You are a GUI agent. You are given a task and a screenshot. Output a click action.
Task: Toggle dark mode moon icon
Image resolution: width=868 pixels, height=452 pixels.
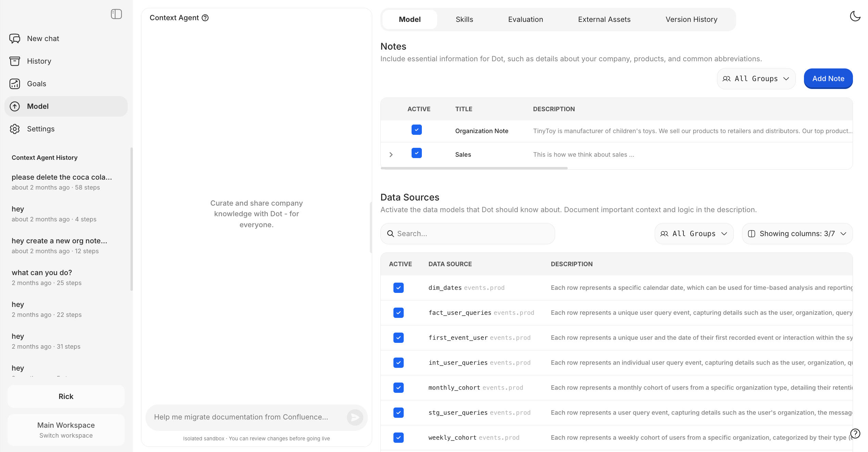(855, 16)
